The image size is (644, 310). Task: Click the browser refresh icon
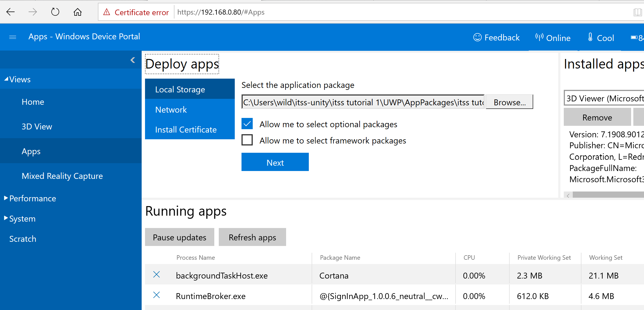tap(55, 12)
